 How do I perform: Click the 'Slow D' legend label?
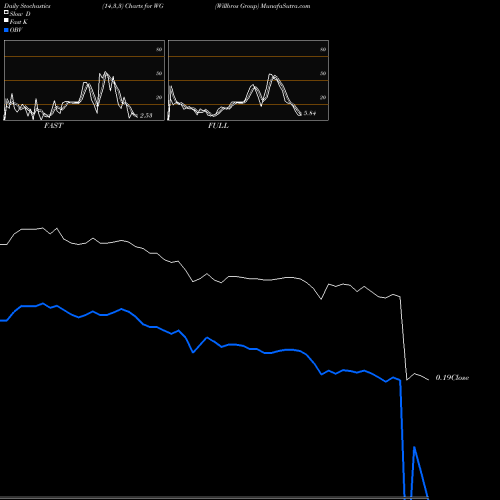pos(20,14)
